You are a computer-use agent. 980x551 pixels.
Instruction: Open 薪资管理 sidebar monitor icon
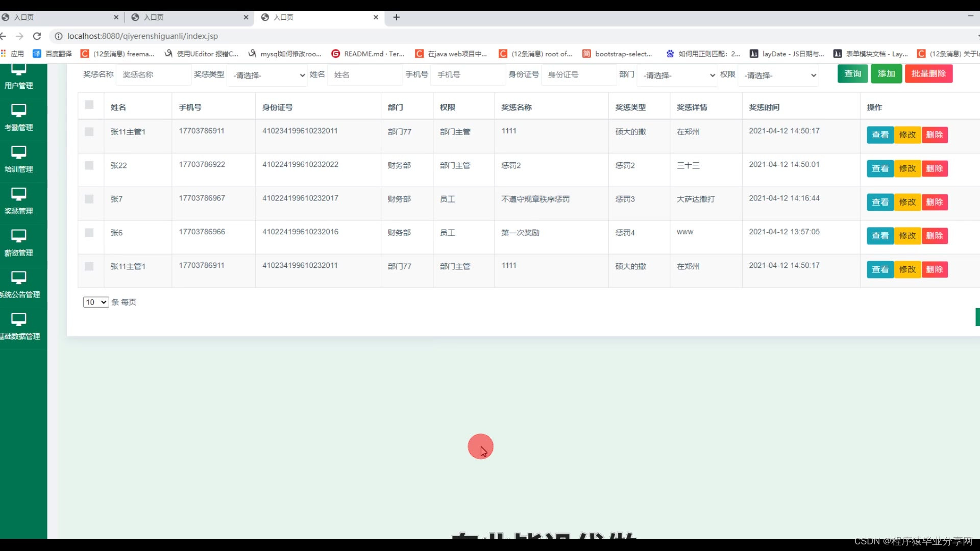[x=18, y=236]
